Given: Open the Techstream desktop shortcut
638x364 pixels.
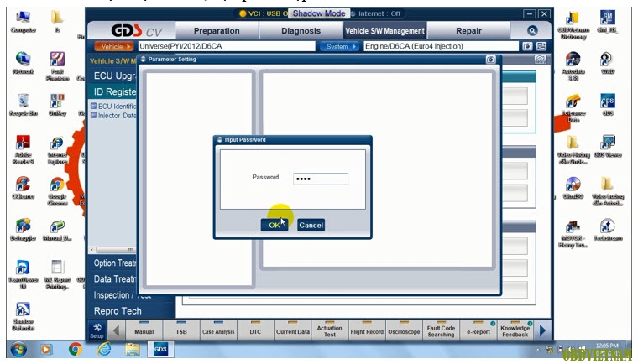Looking at the screenshot, I should pos(608,230).
